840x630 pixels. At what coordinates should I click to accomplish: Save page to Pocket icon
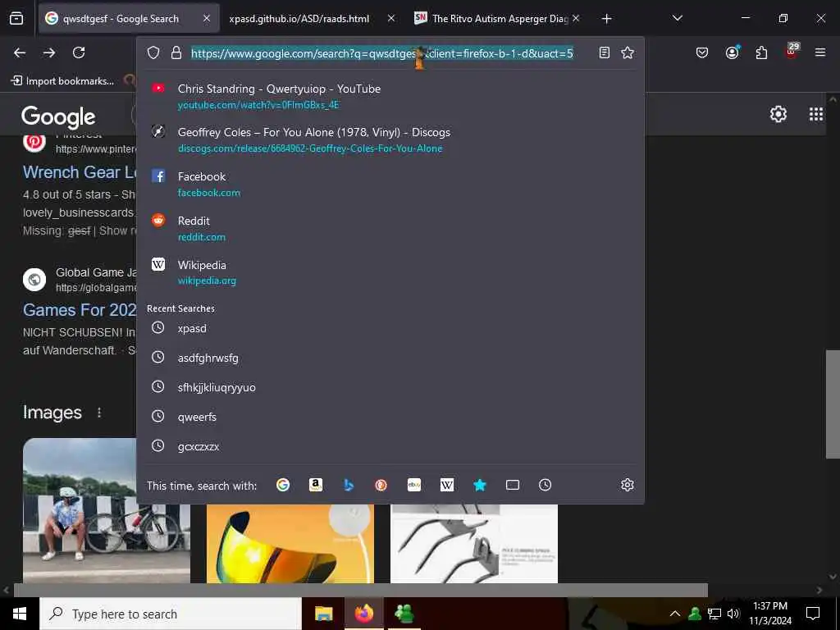702,52
